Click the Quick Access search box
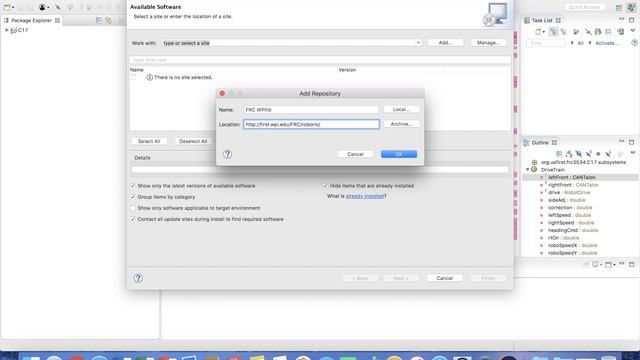 tap(584, 7)
